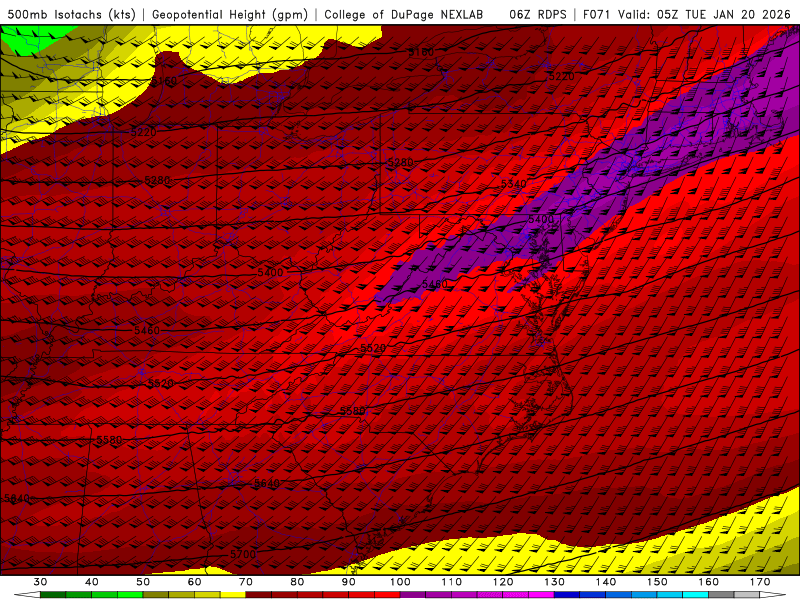Click the gray legend swatch below 160

coord(721,595)
